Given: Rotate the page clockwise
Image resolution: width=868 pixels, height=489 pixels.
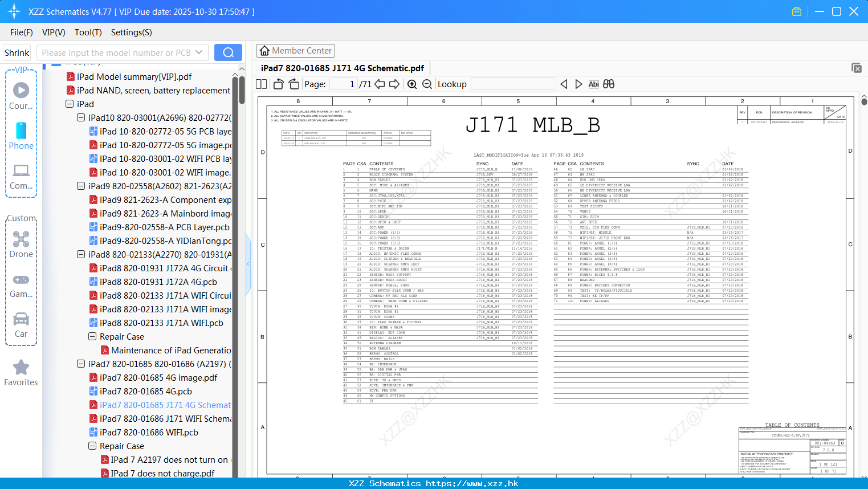Looking at the screenshot, I should [x=294, y=84].
